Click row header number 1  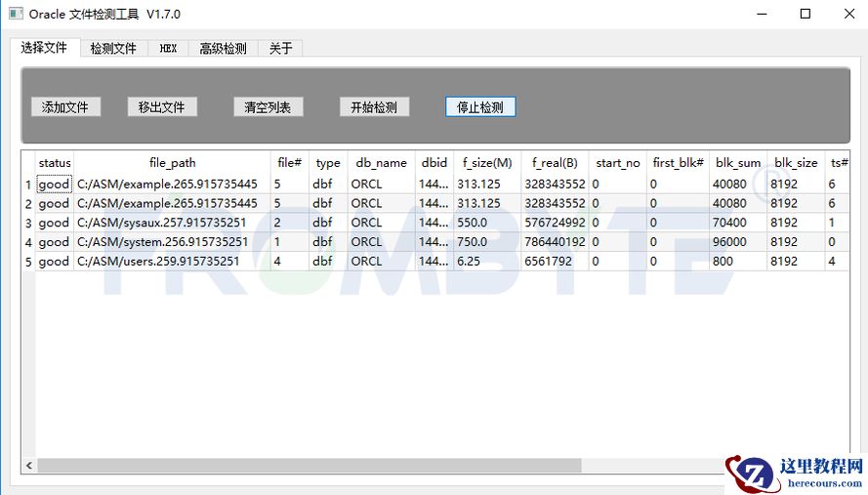pos(28,185)
